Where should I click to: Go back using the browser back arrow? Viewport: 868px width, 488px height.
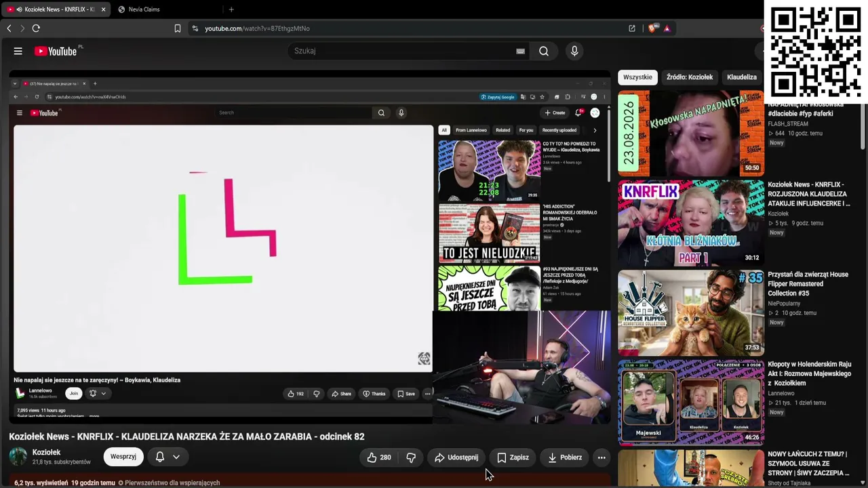(9, 28)
